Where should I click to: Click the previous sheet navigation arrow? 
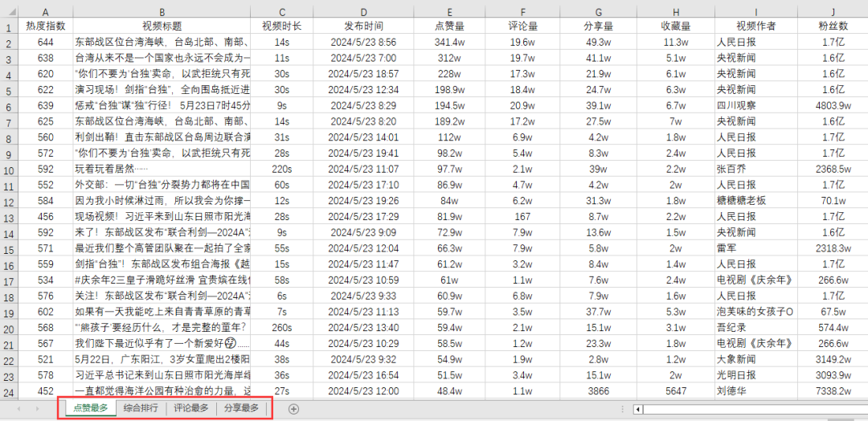[19, 409]
